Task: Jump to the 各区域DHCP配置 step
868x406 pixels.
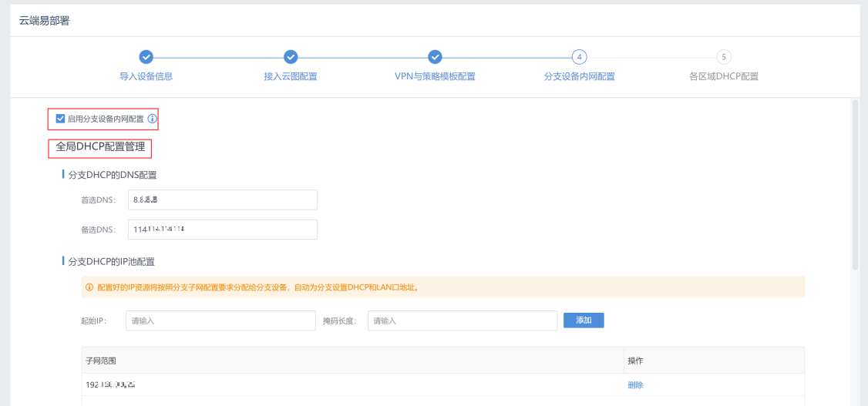Action: pyautogui.click(x=723, y=77)
